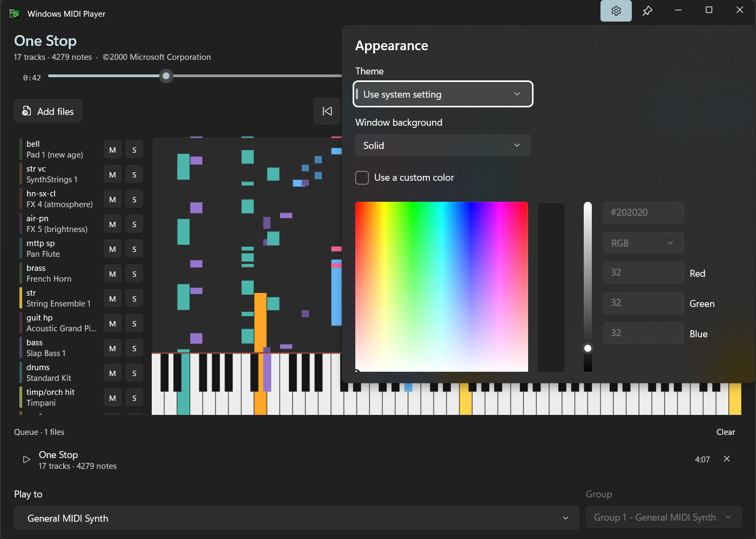Open the settings gear button
Image resolution: width=756 pixels, height=539 pixels.
[616, 11]
